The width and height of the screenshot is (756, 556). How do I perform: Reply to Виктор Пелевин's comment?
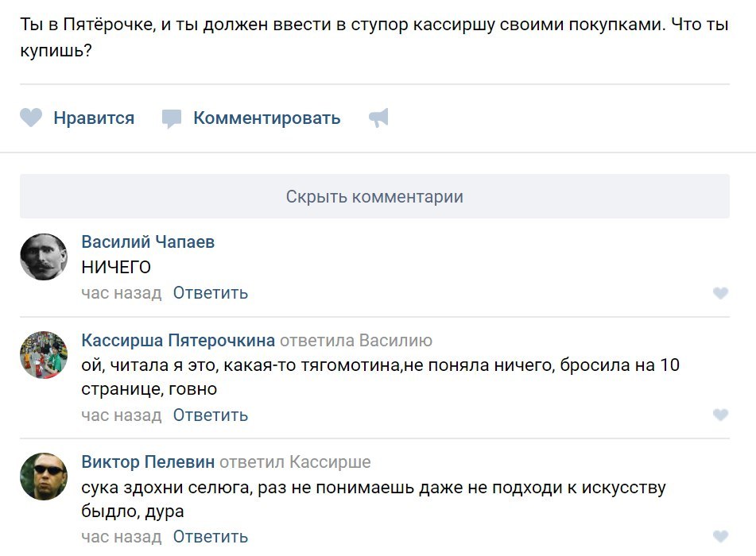point(211,537)
